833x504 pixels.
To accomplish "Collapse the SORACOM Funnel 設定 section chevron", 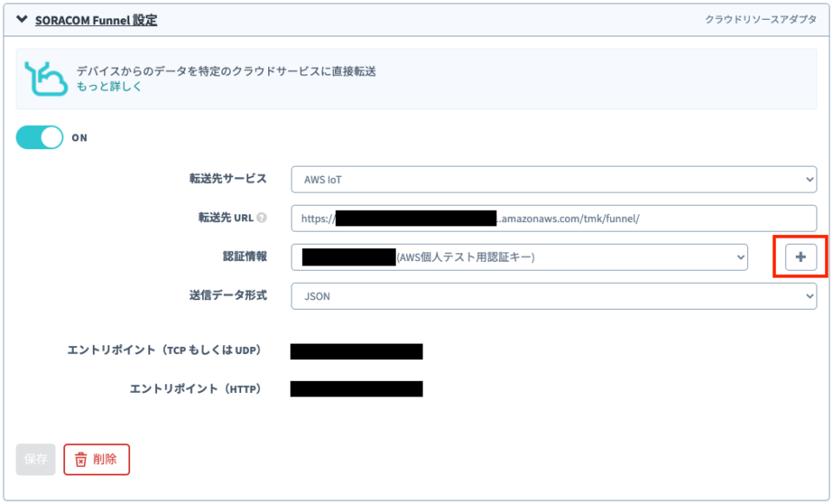I will click(x=22, y=19).
